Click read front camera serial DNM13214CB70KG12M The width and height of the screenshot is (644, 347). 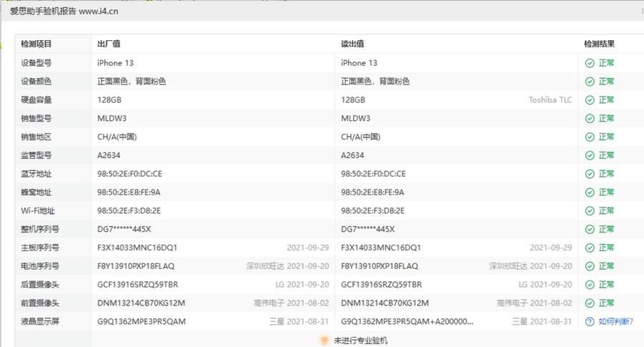pyautogui.click(x=385, y=303)
